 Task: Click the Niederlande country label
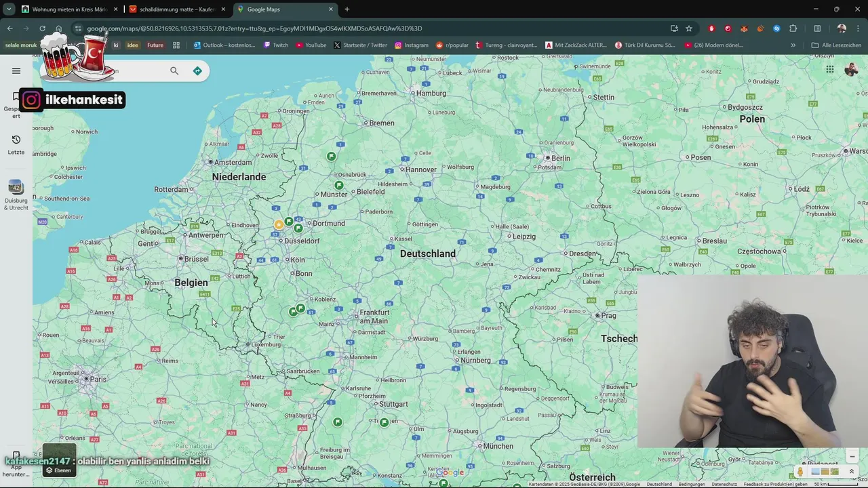click(239, 177)
